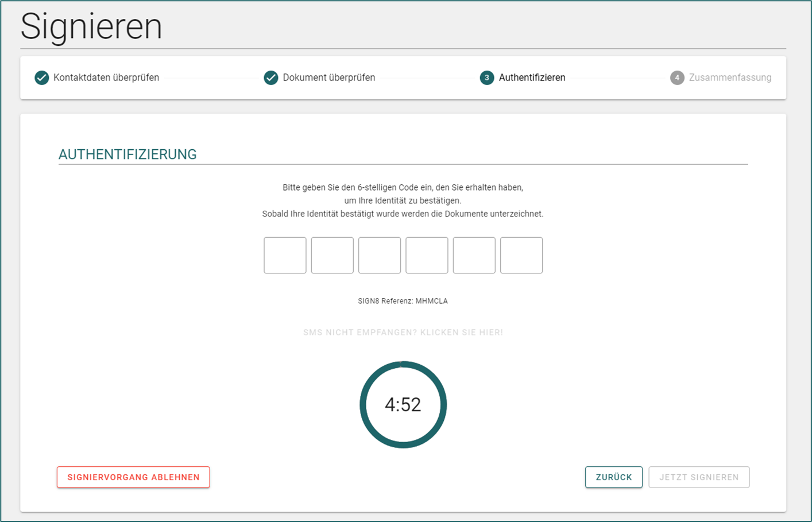
Task: Click the Jetzt signieren button
Action: coord(699,477)
